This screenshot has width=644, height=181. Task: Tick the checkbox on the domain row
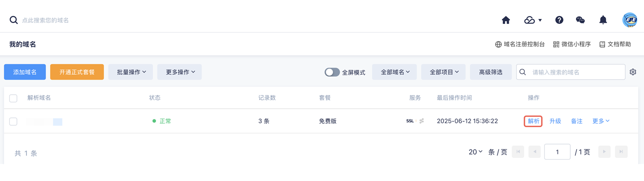pyautogui.click(x=13, y=121)
